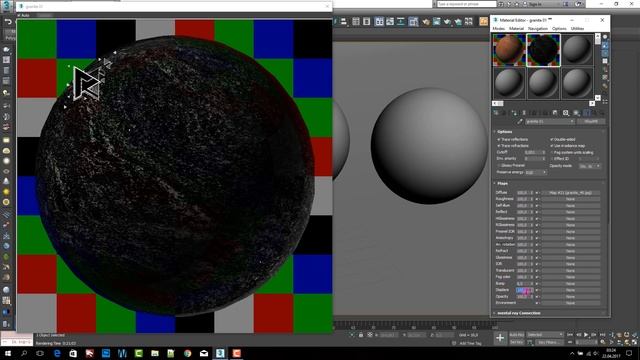Open the Windows Start menu
Screen dimensions: 640x360
(x=8, y=353)
